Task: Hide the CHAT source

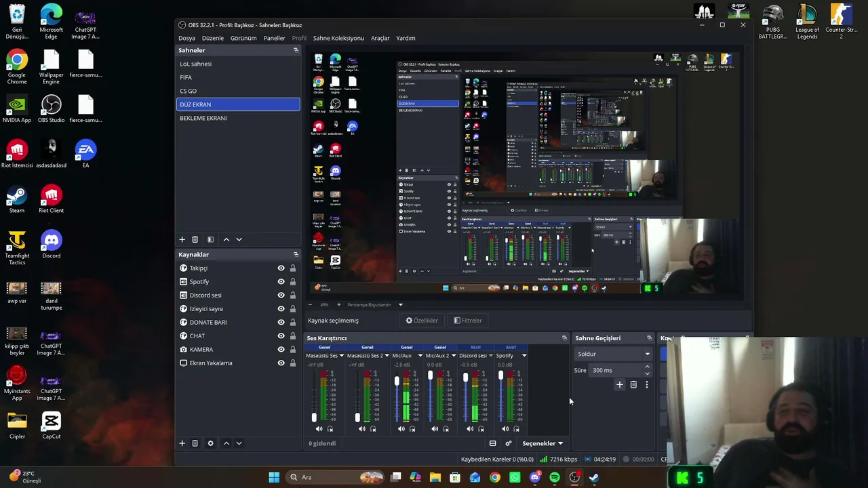Action: [281, 336]
